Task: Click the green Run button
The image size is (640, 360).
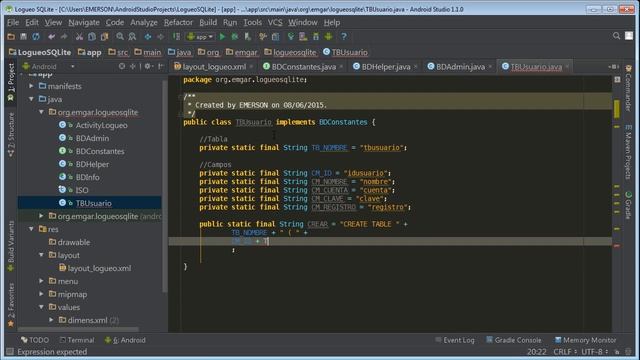Action: point(222,37)
